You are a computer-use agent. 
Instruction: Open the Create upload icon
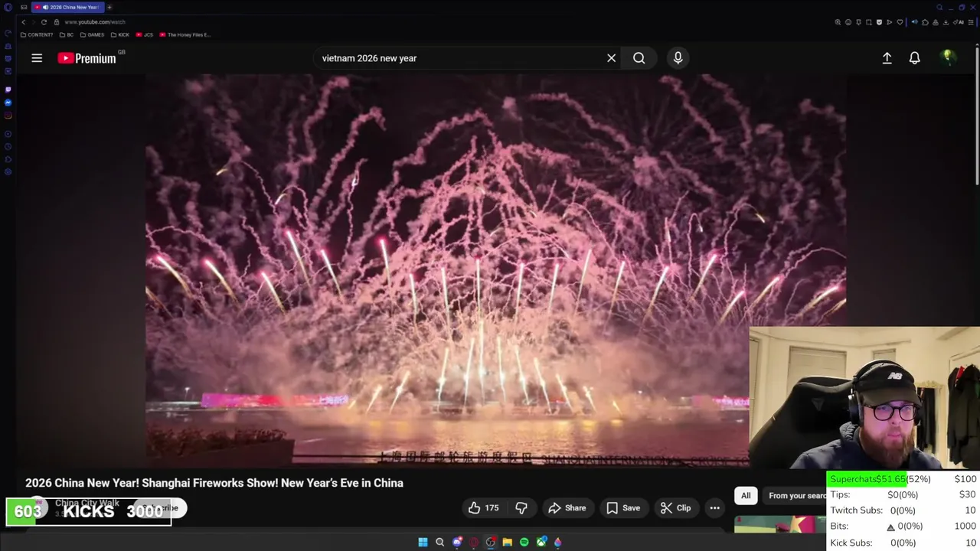click(x=887, y=58)
